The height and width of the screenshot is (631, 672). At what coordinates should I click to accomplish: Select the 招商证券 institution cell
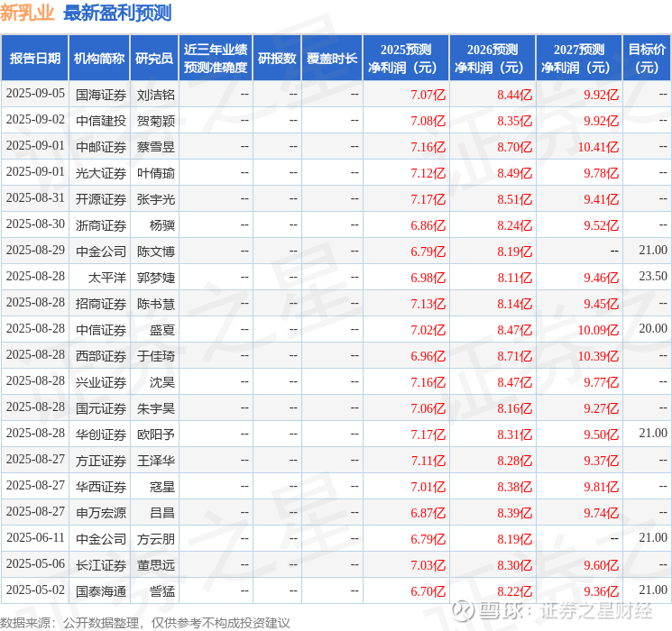(x=101, y=304)
